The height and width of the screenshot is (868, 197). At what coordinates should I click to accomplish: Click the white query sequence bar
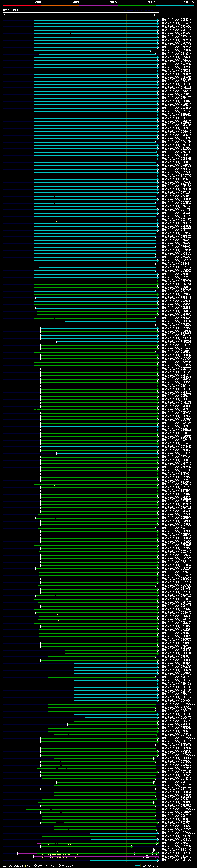click(x=81, y=12)
